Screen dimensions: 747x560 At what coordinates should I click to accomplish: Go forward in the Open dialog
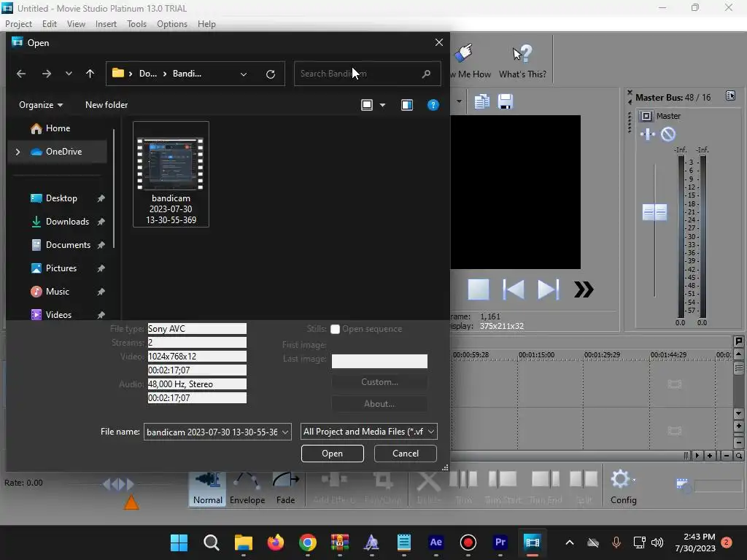46,74
